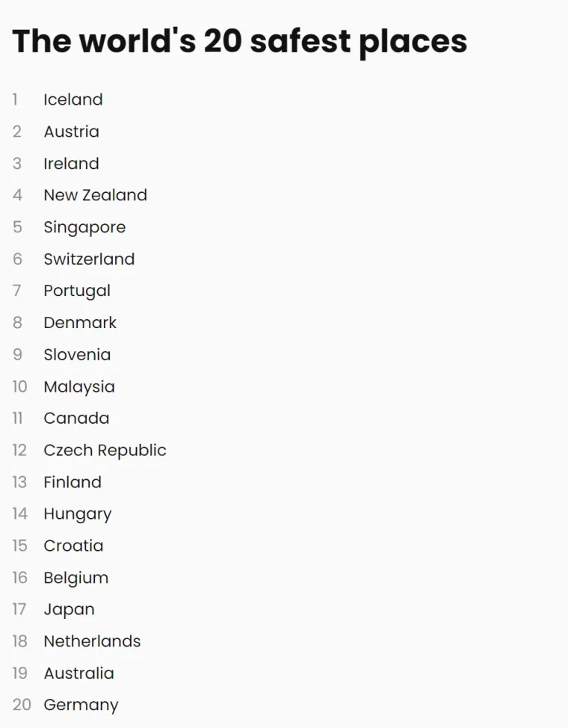This screenshot has height=728, width=568.
Task: Select Croatia in the list
Action: pos(73,546)
